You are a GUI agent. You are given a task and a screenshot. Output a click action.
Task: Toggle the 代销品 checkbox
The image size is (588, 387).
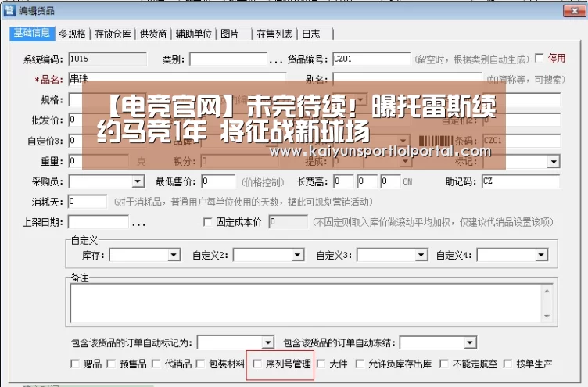[156, 364]
